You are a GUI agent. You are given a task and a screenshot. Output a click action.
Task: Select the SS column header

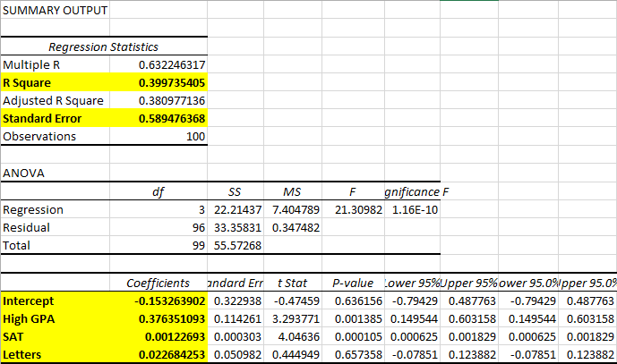(236, 191)
